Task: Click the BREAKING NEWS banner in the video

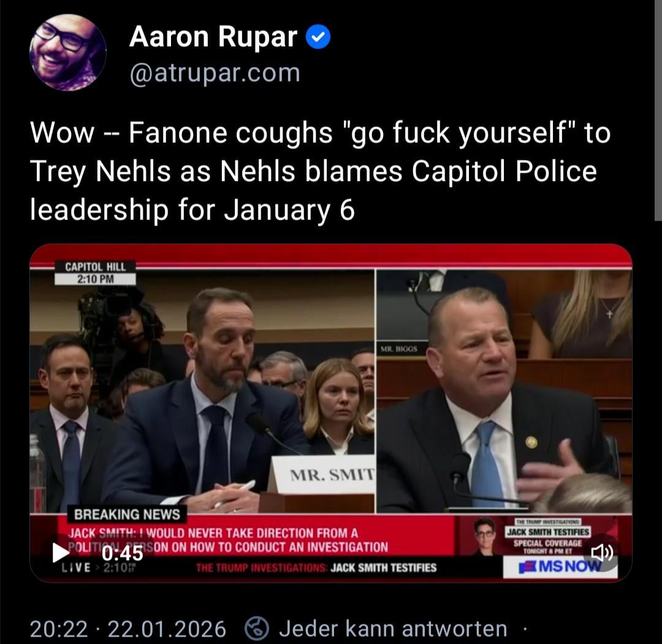Action: pyautogui.click(x=127, y=514)
